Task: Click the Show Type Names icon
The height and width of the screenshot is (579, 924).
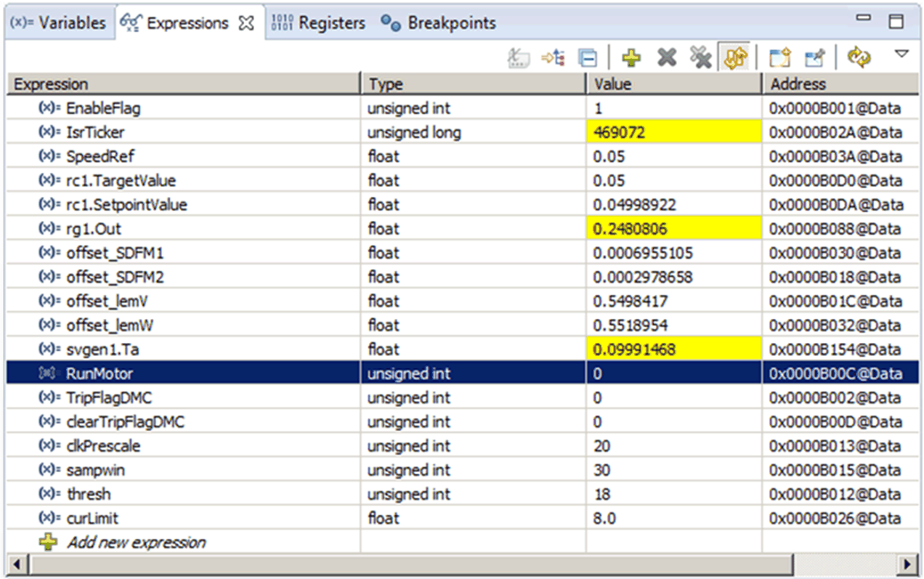Action: click(517, 58)
